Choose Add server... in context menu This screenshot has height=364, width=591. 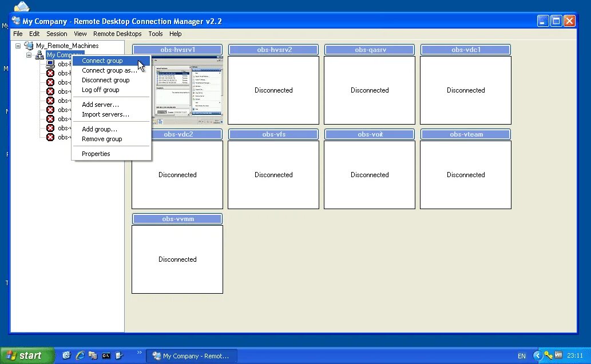pyautogui.click(x=111, y=105)
